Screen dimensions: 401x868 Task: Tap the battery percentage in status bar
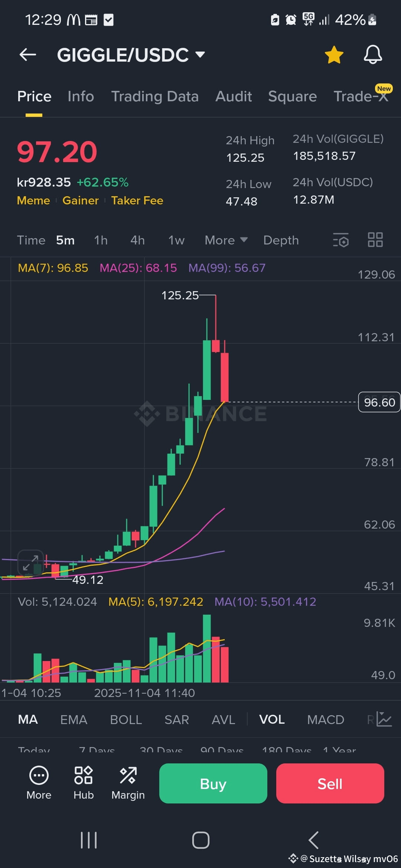[x=350, y=20]
